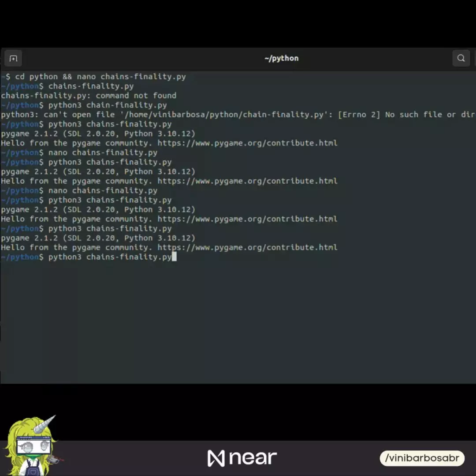Click the terminal cursor at the last prompt
The height and width of the screenshot is (476, 476).
coord(174,257)
